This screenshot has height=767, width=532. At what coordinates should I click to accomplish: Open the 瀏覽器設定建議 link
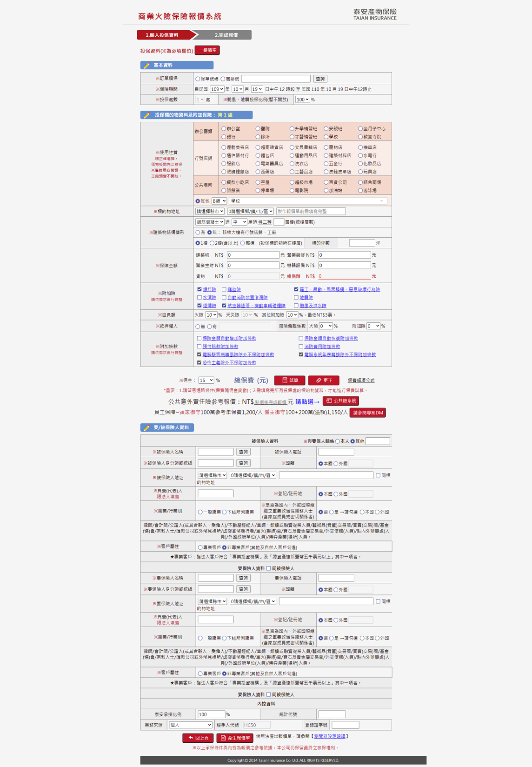(330, 736)
